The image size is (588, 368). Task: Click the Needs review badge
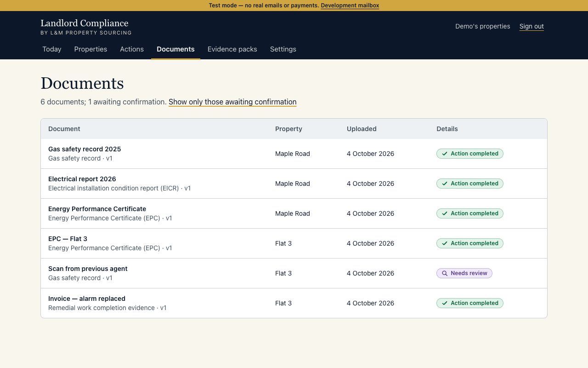point(464,273)
